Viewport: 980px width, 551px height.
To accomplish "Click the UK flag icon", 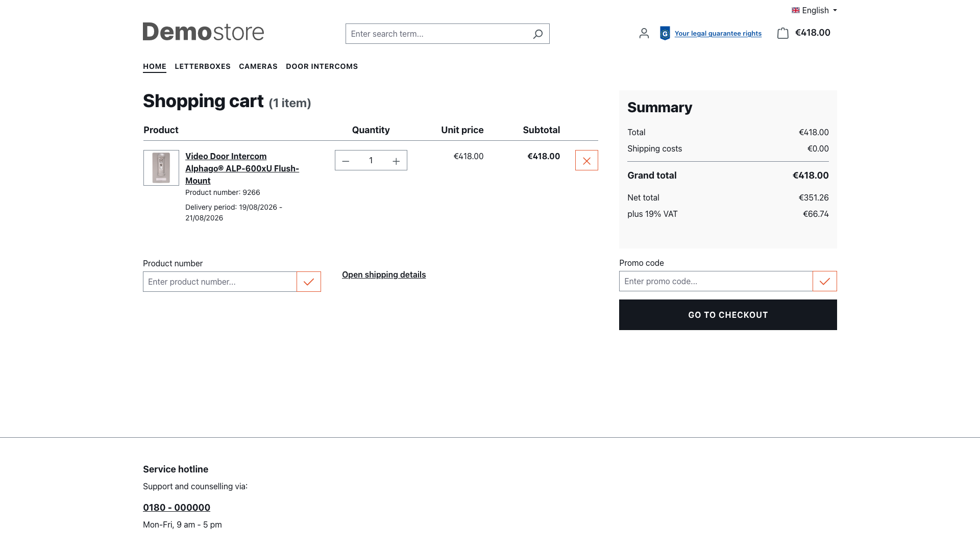I will click(x=796, y=10).
